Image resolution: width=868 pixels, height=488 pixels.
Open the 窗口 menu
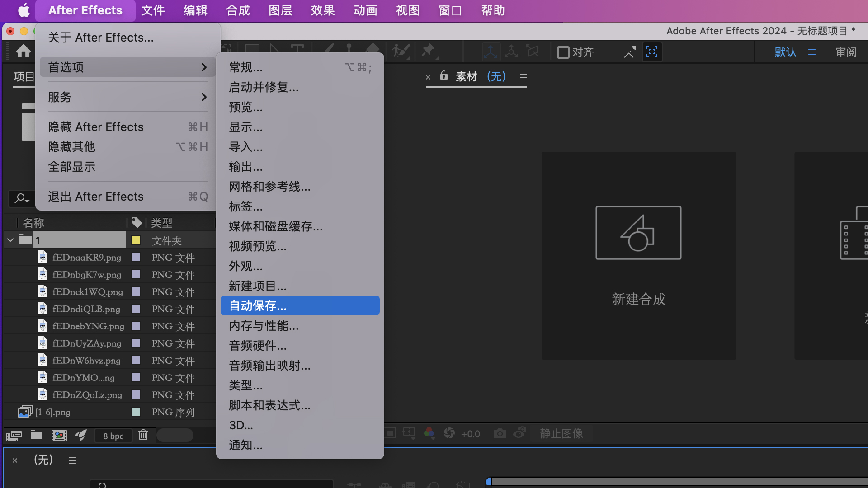coord(450,10)
